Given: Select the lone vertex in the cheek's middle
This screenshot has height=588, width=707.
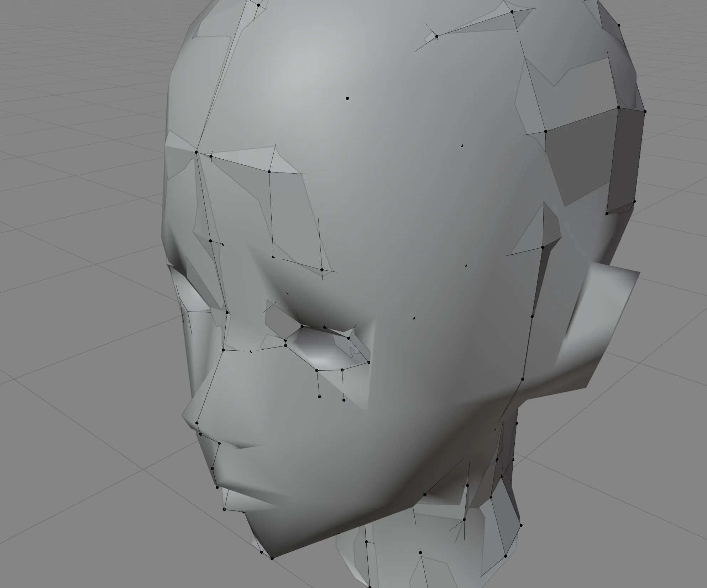Looking at the screenshot, I should pyautogui.click(x=414, y=318).
